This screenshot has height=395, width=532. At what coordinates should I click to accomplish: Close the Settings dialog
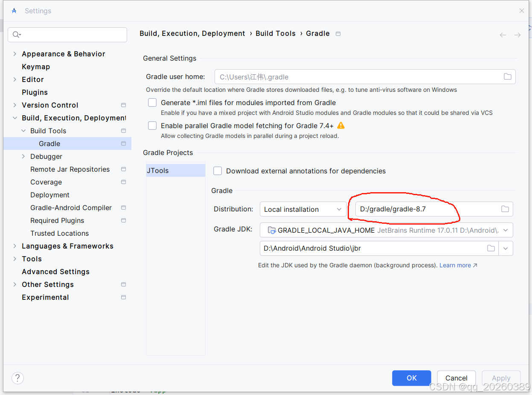[522, 11]
